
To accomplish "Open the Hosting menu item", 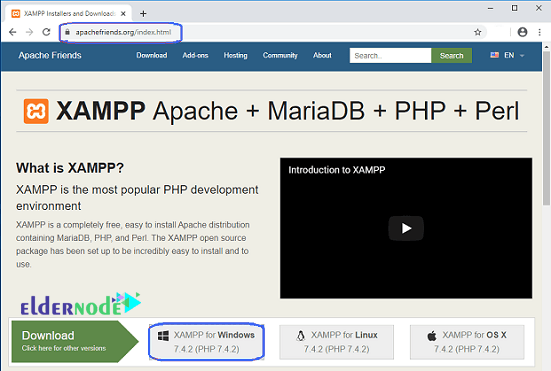I will point(235,56).
